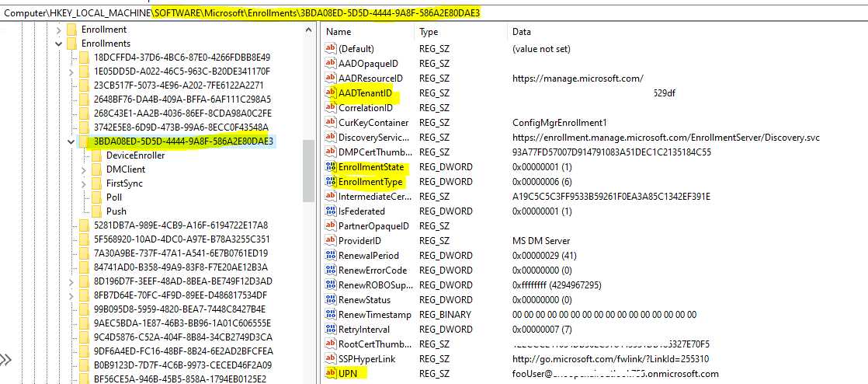Click the RetryInterval DWORD icon
Screen dimensions: 868x384
pyautogui.click(x=331, y=329)
